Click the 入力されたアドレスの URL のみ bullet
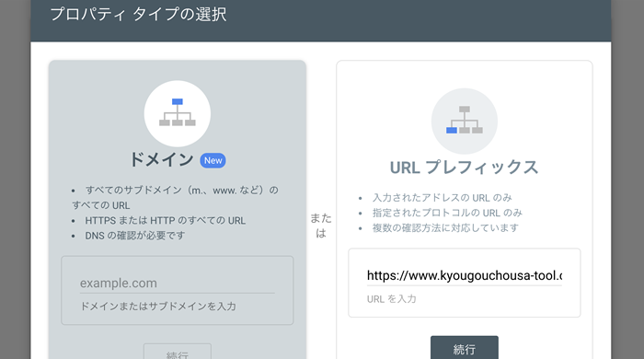 pyautogui.click(x=442, y=198)
